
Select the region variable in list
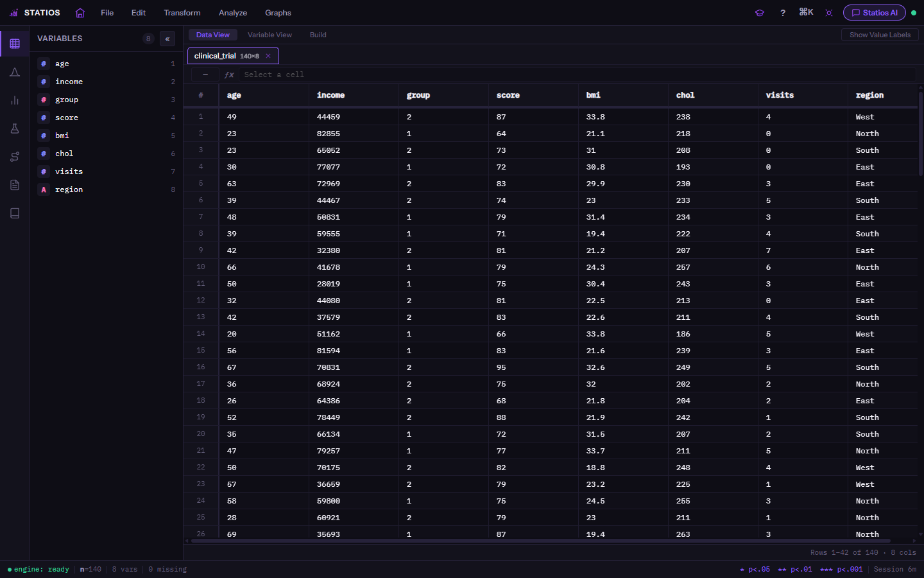point(107,189)
